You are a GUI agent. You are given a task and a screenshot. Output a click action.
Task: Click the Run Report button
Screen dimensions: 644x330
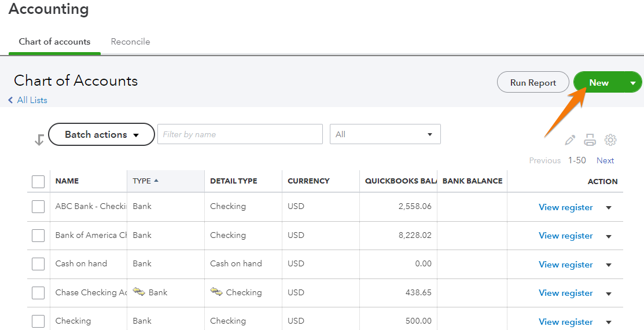(532, 83)
